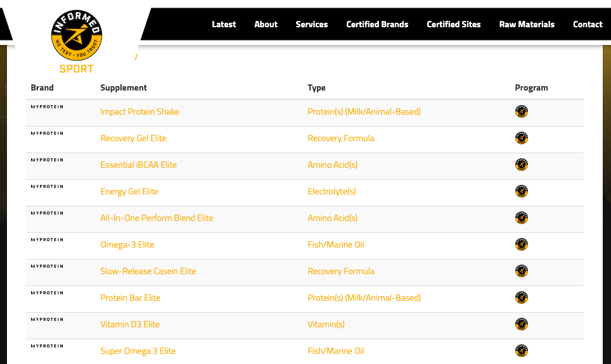This screenshot has width=611, height=364.
Task: Click the Myprotein brand logo beside Protein Bar Elite
Action: point(47,292)
